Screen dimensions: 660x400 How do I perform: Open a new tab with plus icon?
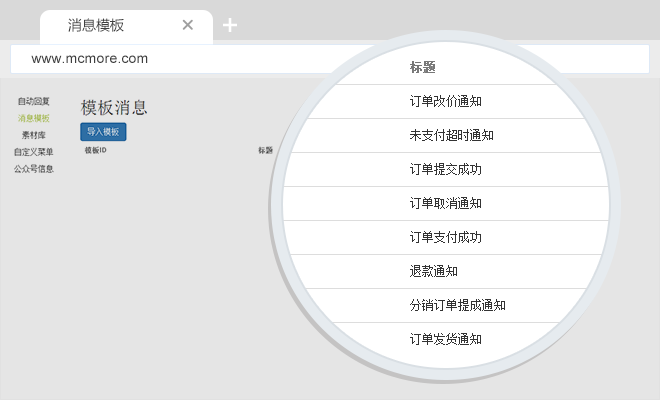coord(230,25)
